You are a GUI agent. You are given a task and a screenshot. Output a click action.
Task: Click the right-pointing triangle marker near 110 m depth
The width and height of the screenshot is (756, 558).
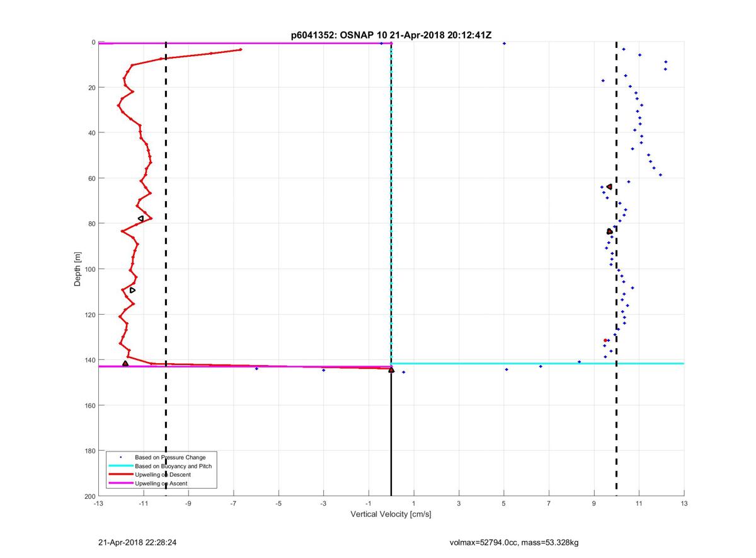coord(132,290)
